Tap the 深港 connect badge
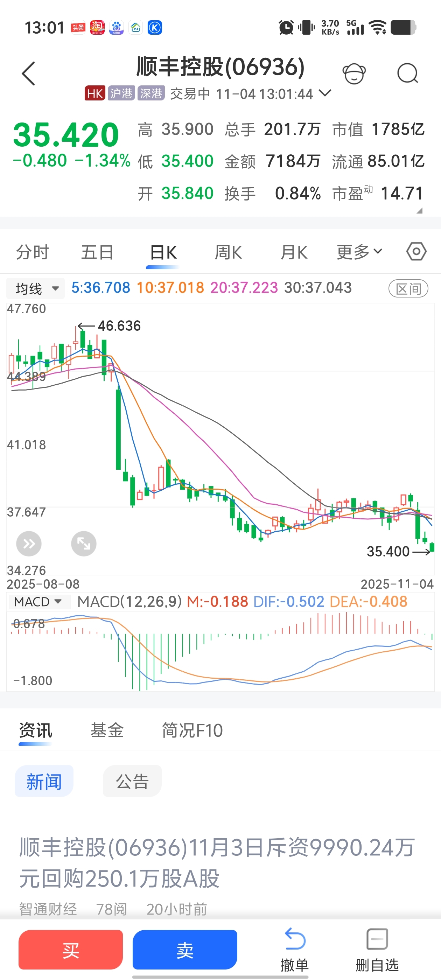 tap(151, 93)
